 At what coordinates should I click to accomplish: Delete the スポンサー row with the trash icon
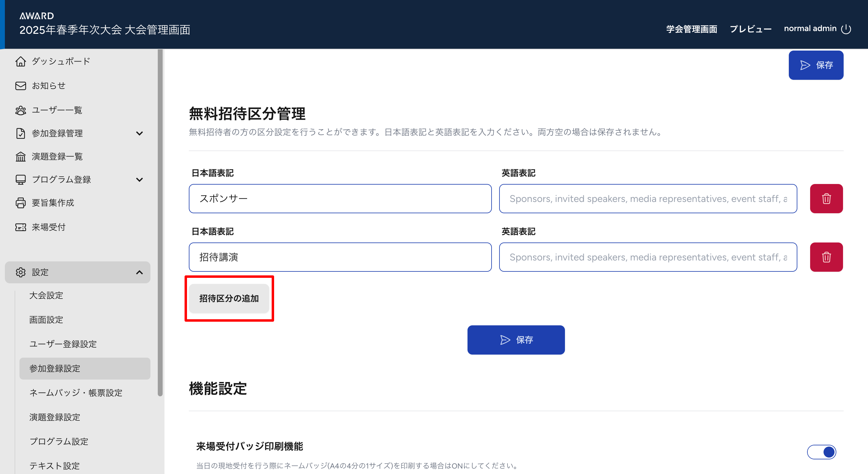point(826,199)
